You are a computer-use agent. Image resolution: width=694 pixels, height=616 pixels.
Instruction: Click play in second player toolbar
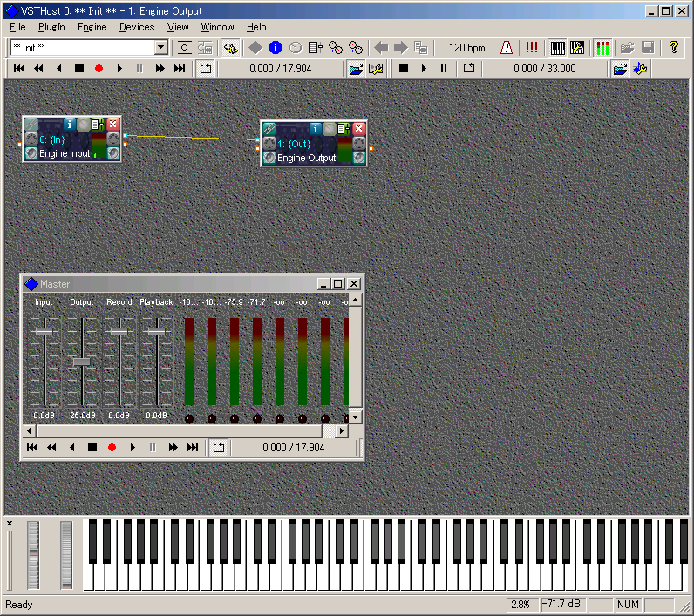coord(424,69)
